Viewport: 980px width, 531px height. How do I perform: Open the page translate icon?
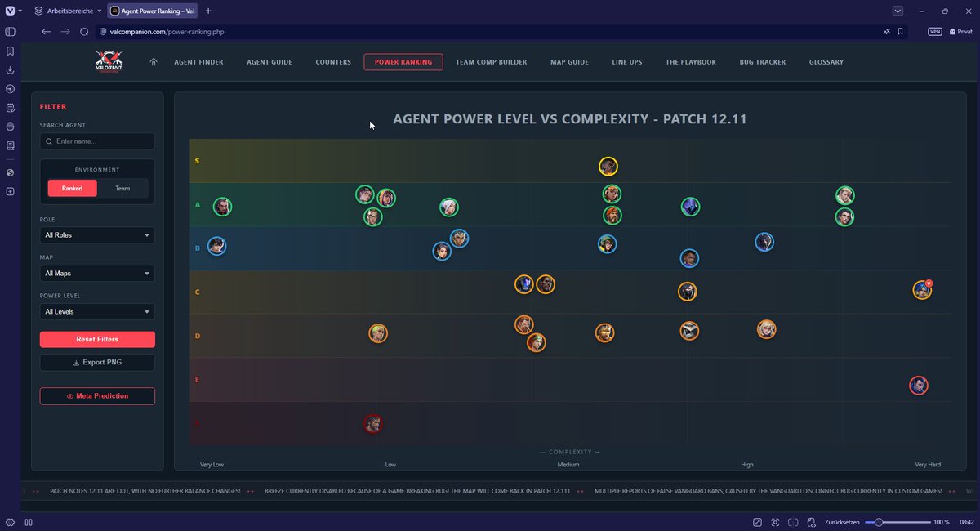[x=886, y=32]
